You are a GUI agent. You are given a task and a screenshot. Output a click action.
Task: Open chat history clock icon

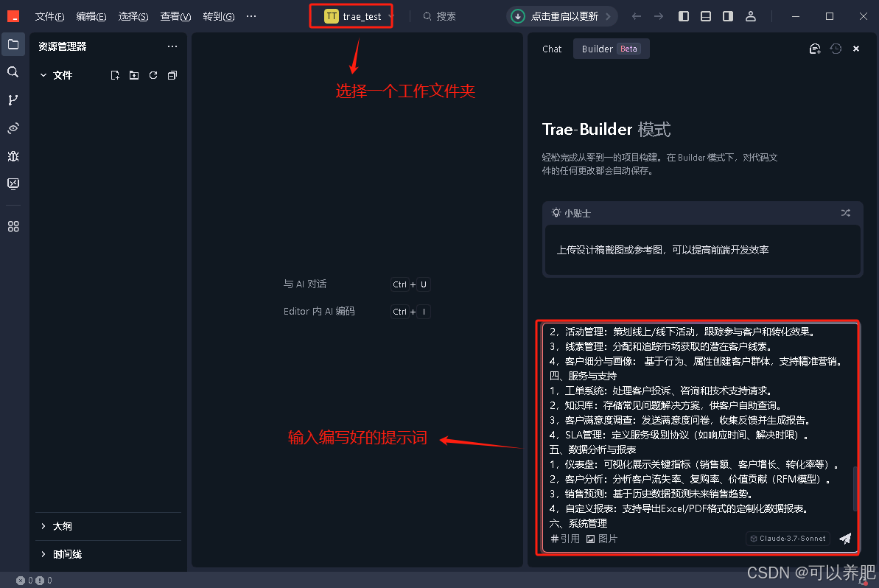tap(836, 49)
